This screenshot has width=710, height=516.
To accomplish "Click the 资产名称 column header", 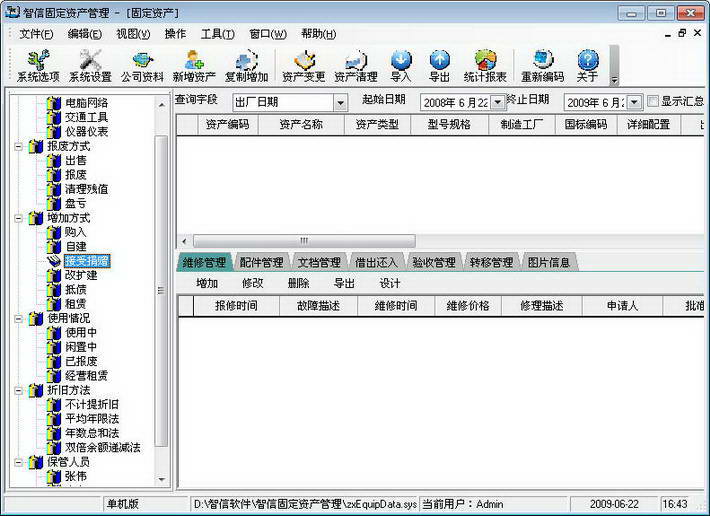I will pyautogui.click(x=301, y=124).
